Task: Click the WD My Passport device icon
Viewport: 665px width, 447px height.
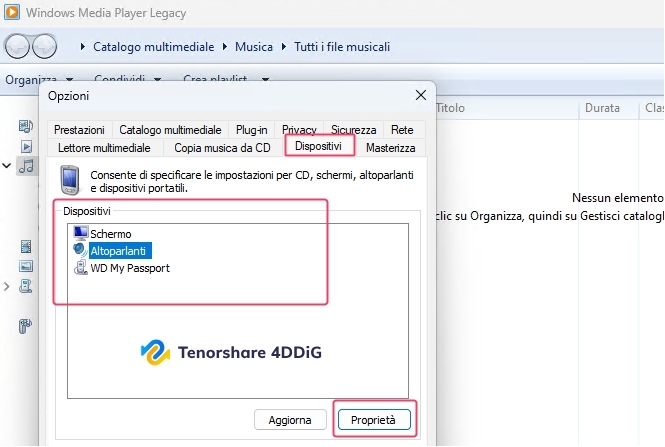Action: [x=81, y=268]
